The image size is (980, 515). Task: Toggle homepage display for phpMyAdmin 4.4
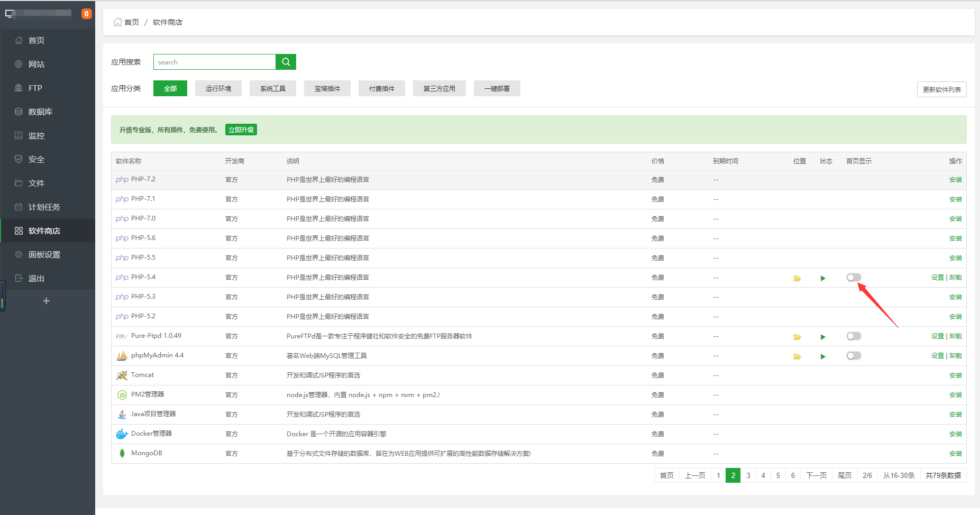coord(854,356)
